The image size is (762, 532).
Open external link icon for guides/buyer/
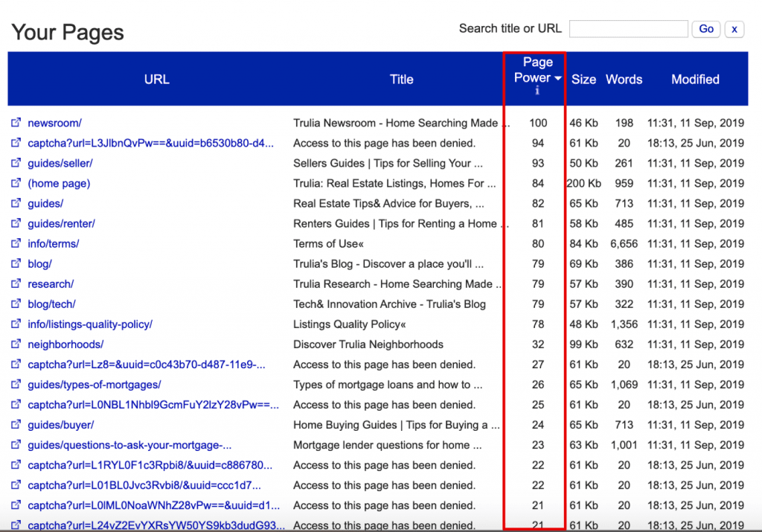pyautogui.click(x=16, y=424)
